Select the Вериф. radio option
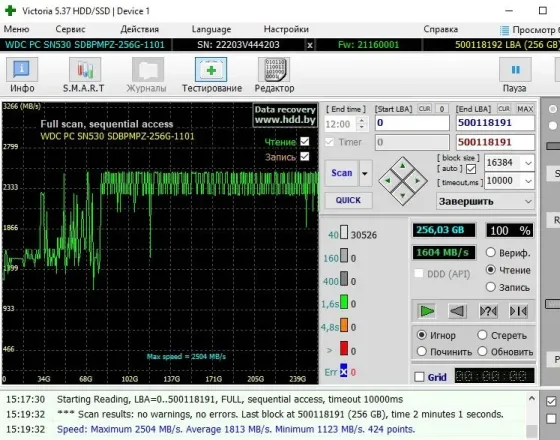Viewport: 560px width, 440px height. pos(491,253)
